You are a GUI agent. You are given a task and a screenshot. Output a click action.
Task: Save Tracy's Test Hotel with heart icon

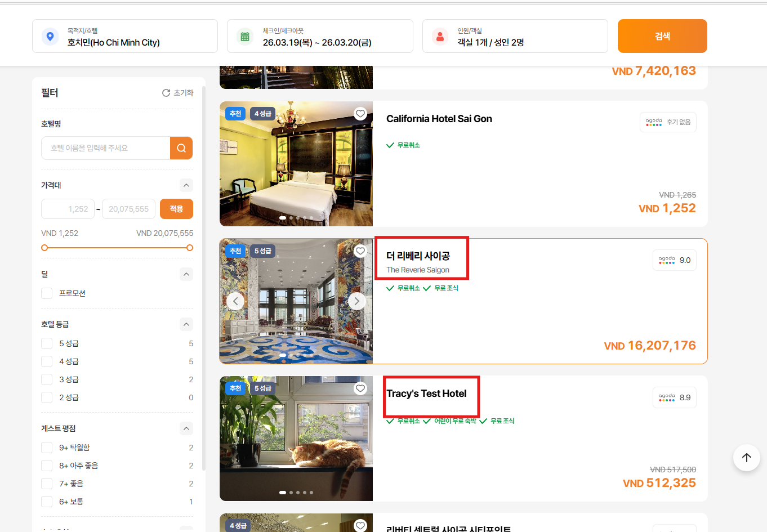360,388
